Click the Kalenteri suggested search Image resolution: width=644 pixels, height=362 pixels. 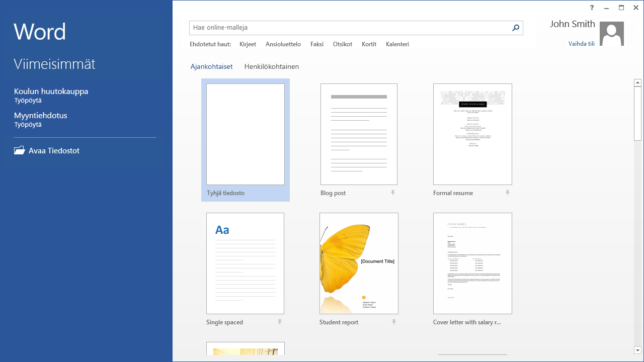tap(397, 44)
